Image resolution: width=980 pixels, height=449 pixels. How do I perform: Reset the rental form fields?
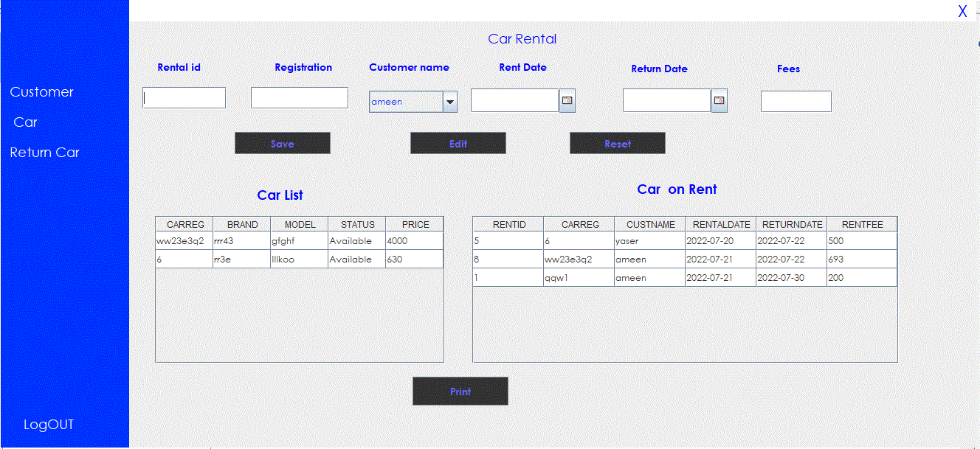(617, 142)
